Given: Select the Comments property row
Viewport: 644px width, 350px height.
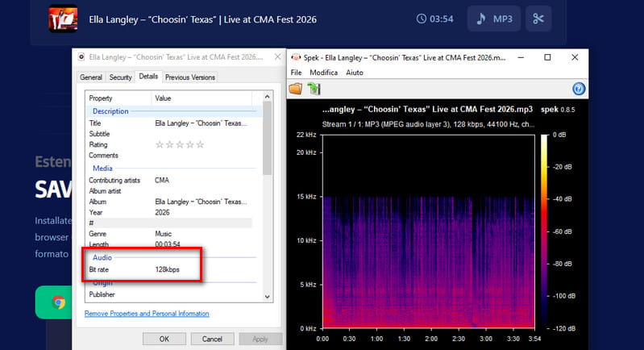Looking at the screenshot, I should point(168,156).
